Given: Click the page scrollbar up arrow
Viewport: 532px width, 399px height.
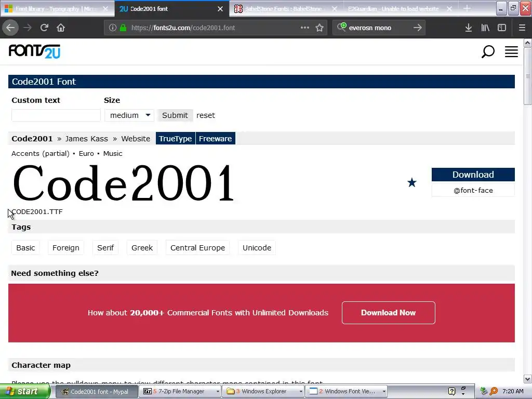Looking at the screenshot, I should (x=528, y=43).
